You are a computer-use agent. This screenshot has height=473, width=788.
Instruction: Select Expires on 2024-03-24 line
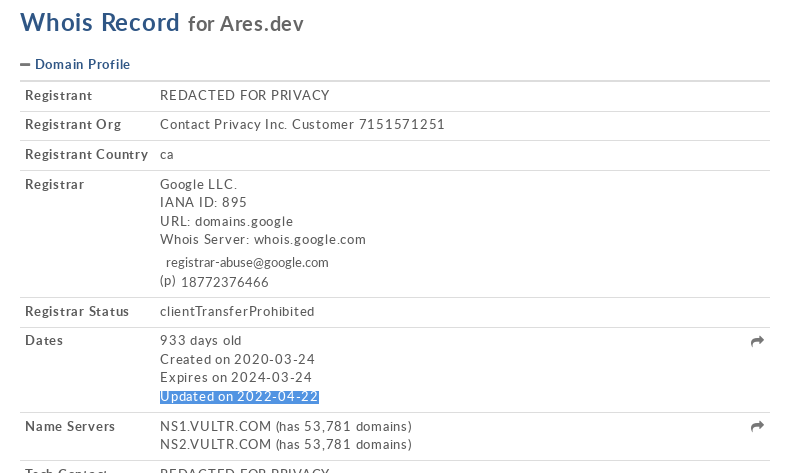[236, 377]
